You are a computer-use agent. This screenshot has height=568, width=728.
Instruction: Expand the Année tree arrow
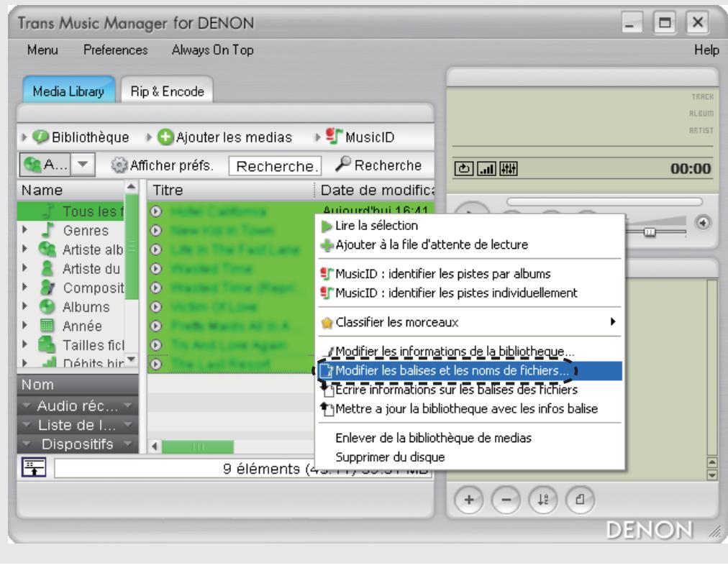[x=24, y=325]
